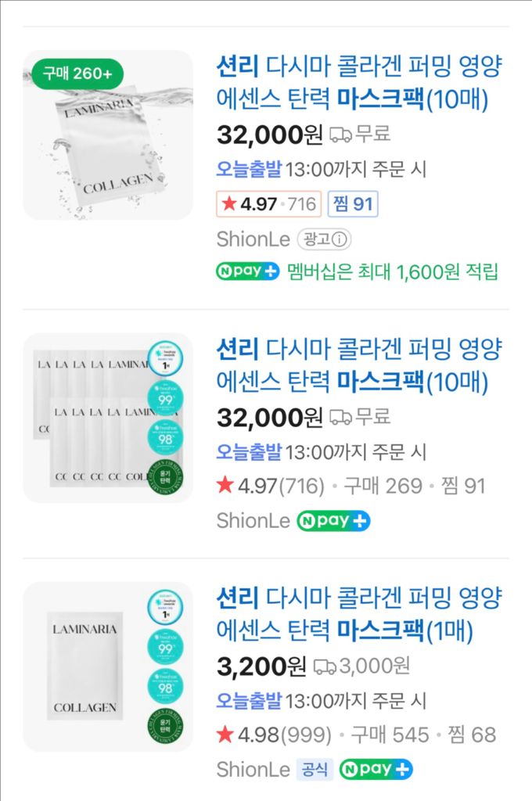This screenshot has width=532, height=801.
Task: Click the red star icon beside 4.97
Action: click(228, 203)
